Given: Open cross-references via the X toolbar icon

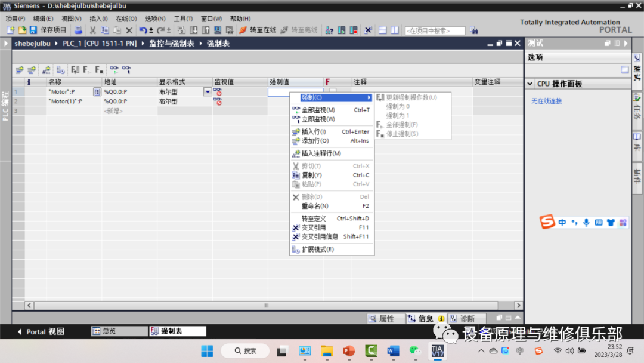Looking at the screenshot, I should tap(369, 30).
